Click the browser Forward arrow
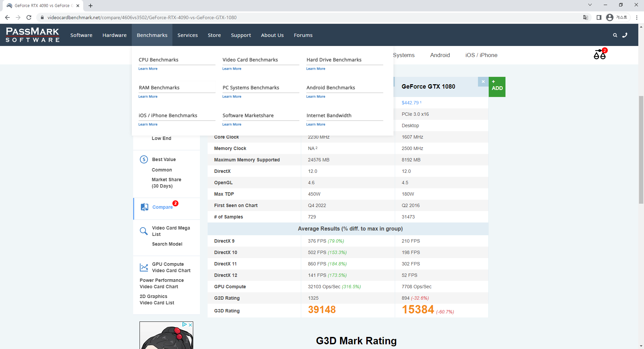The height and width of the screenshot is (349, 644). point(18,17)
